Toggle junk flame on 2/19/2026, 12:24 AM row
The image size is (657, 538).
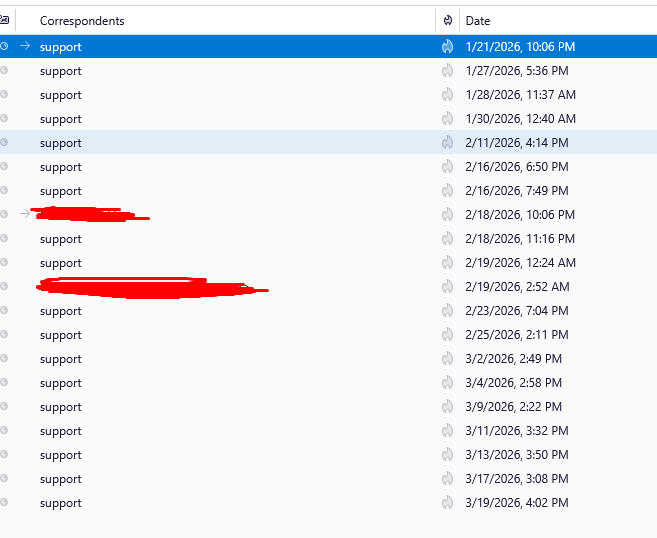coord(447,263)
